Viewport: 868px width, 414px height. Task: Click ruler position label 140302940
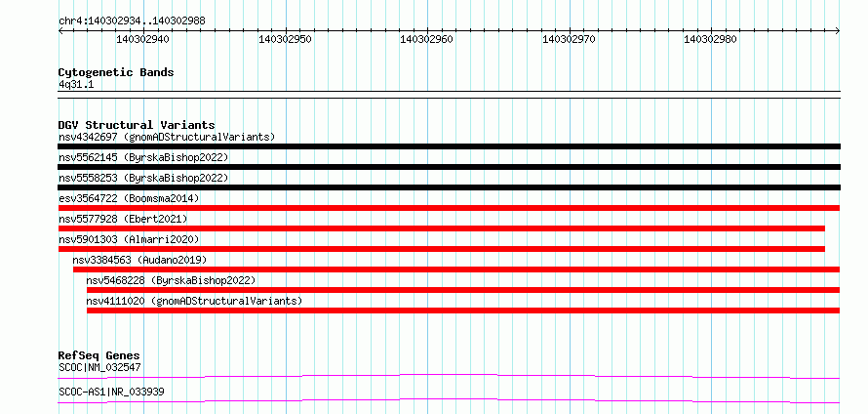pos(142,39)
